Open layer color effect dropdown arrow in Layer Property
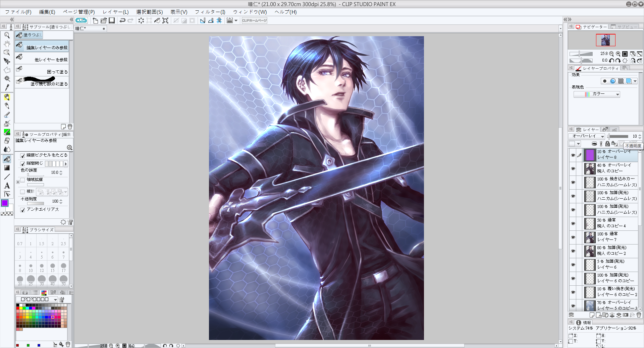 [635, 81]
